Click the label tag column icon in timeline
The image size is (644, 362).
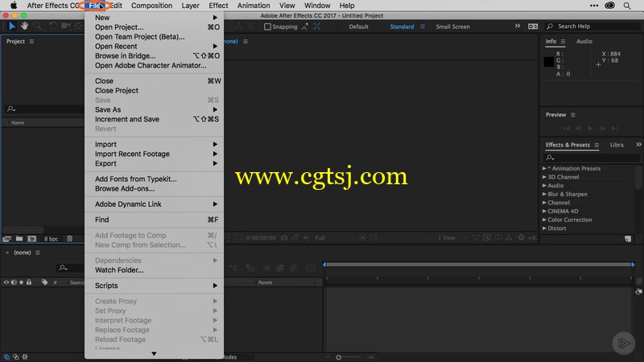click(x=44, y=282)
